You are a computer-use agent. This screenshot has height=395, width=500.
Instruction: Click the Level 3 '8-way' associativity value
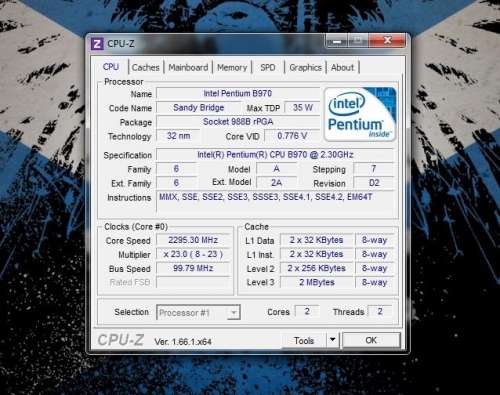(374, 282)
